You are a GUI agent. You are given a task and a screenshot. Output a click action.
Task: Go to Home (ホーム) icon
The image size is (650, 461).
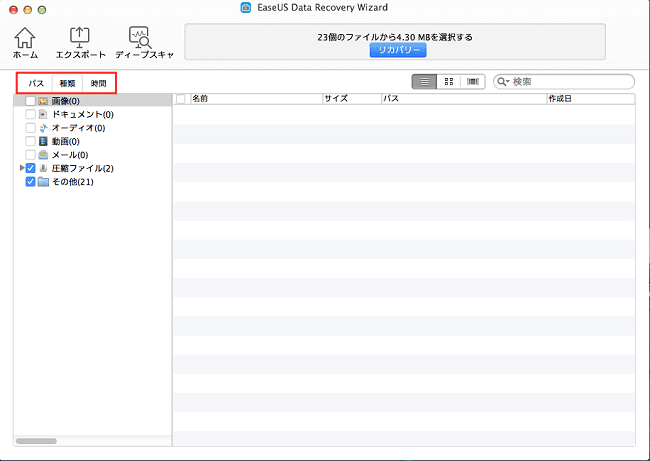tap(25, 38)
